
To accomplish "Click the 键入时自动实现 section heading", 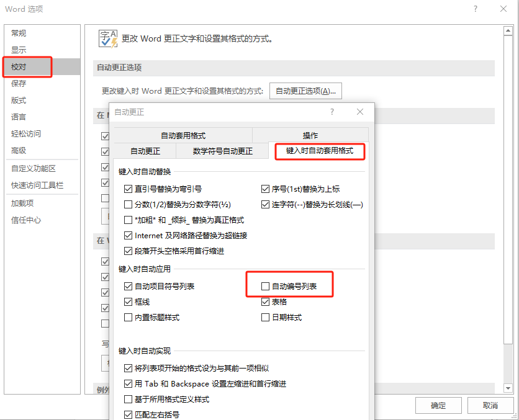I will pyautogui.click(x=145, y=351).
